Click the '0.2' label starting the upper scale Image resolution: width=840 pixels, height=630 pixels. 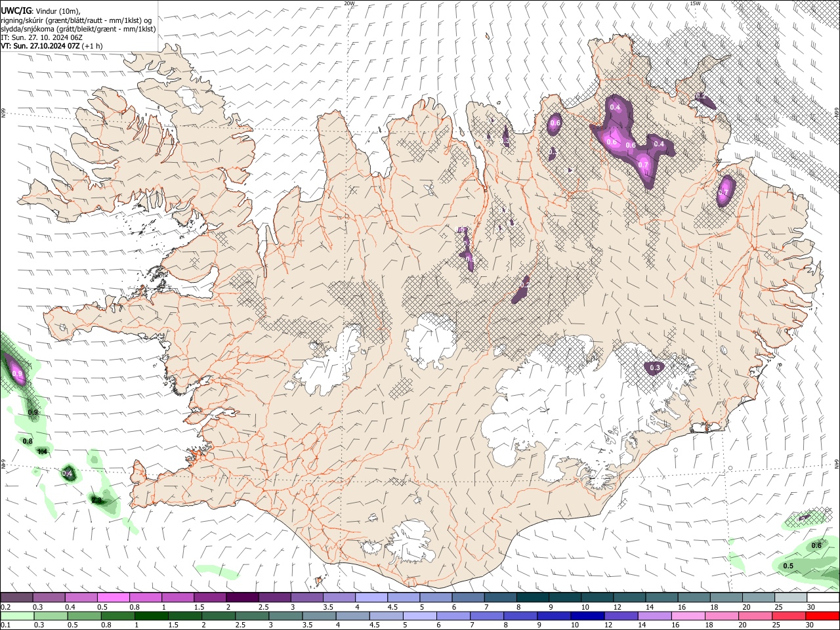(6, 607)
